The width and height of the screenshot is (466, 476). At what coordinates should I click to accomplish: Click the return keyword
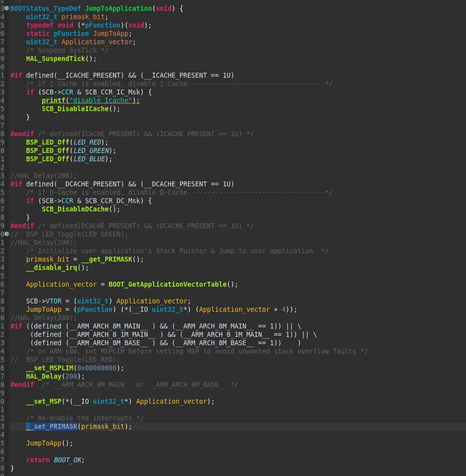point(38,460)
